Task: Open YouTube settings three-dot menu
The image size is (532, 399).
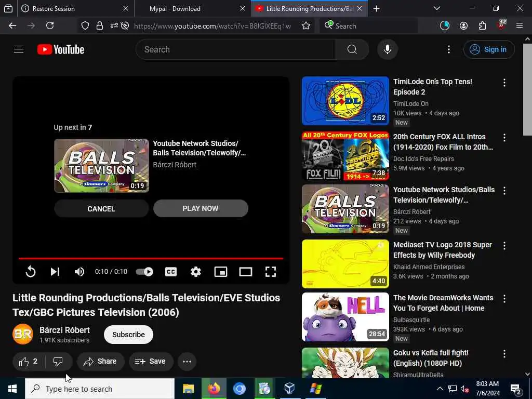Action: pyautogui.click(x=448, y=49)
